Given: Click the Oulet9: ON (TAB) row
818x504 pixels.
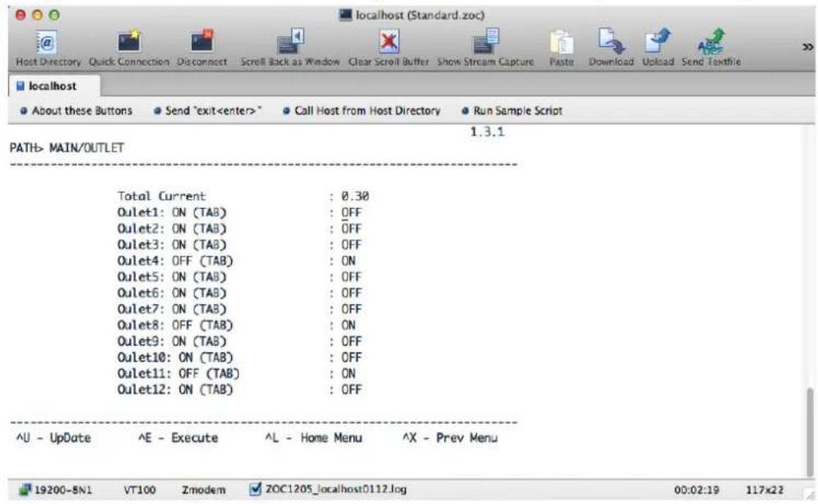Looking at the screenshot, I should coord(171,341).
